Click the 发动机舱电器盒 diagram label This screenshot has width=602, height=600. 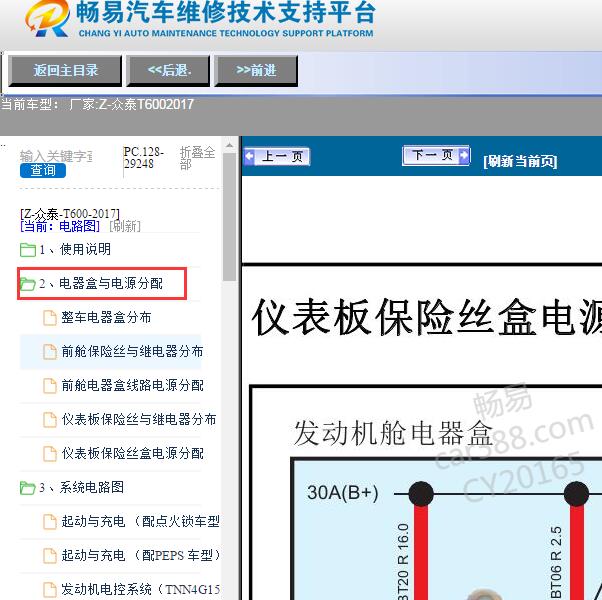[393, 433]
